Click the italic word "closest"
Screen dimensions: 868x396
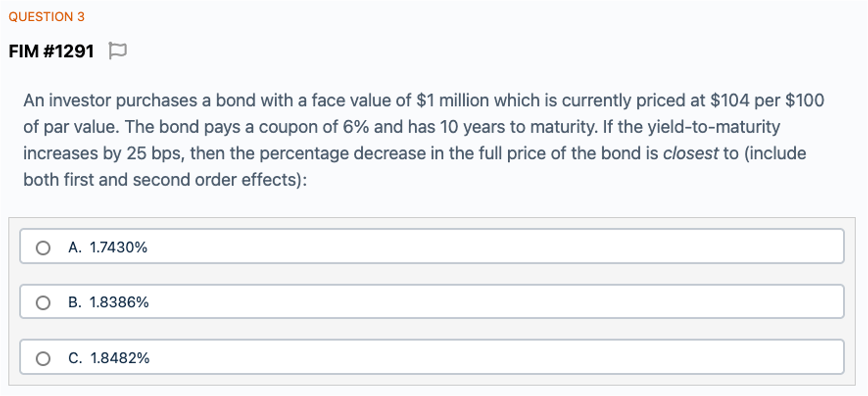(690, 153)
